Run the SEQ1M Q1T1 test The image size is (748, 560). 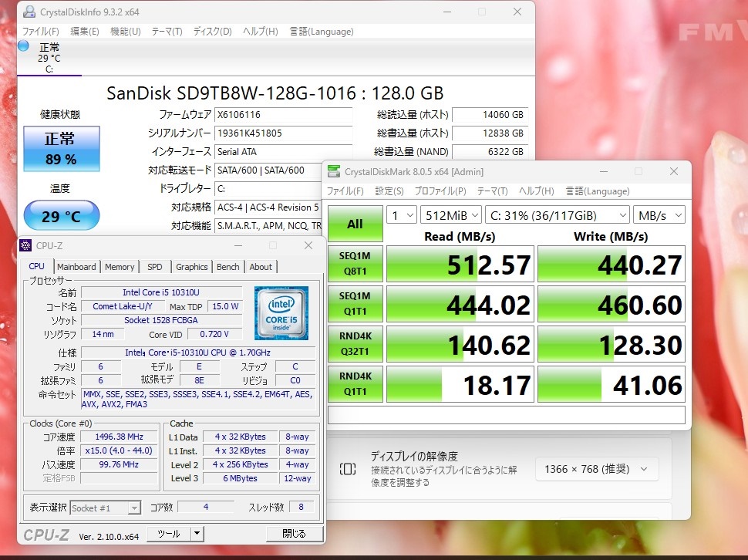click(x=355, y=303)
